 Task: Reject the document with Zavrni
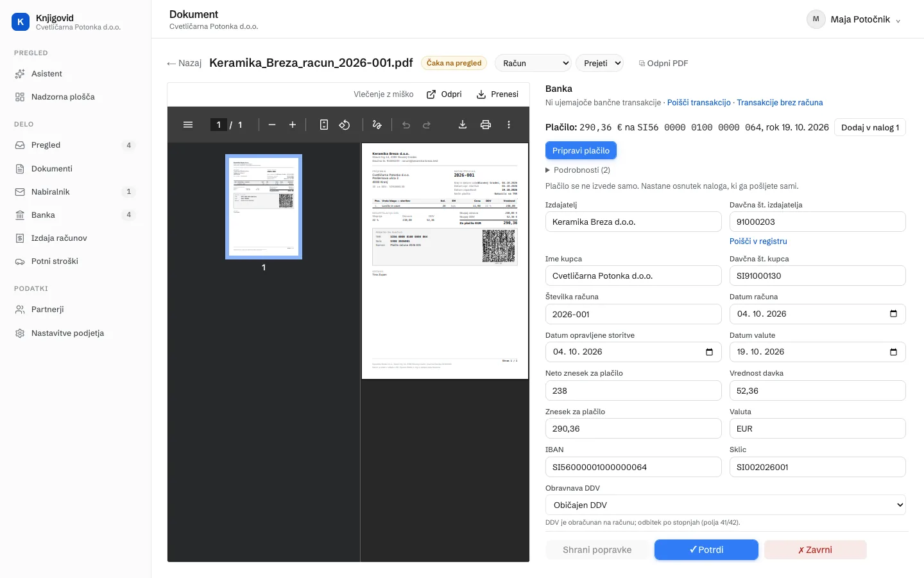point(815,550)
